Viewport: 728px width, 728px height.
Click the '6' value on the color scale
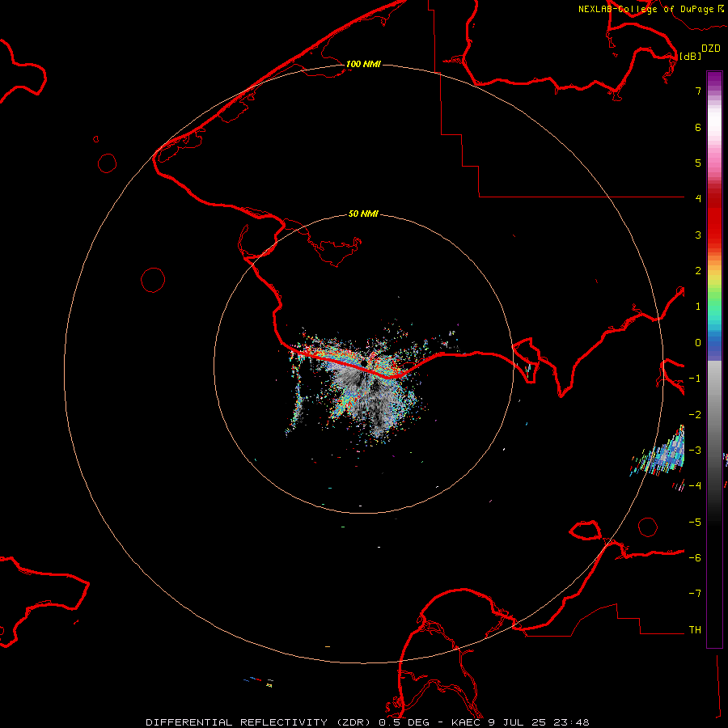(698, 127)
